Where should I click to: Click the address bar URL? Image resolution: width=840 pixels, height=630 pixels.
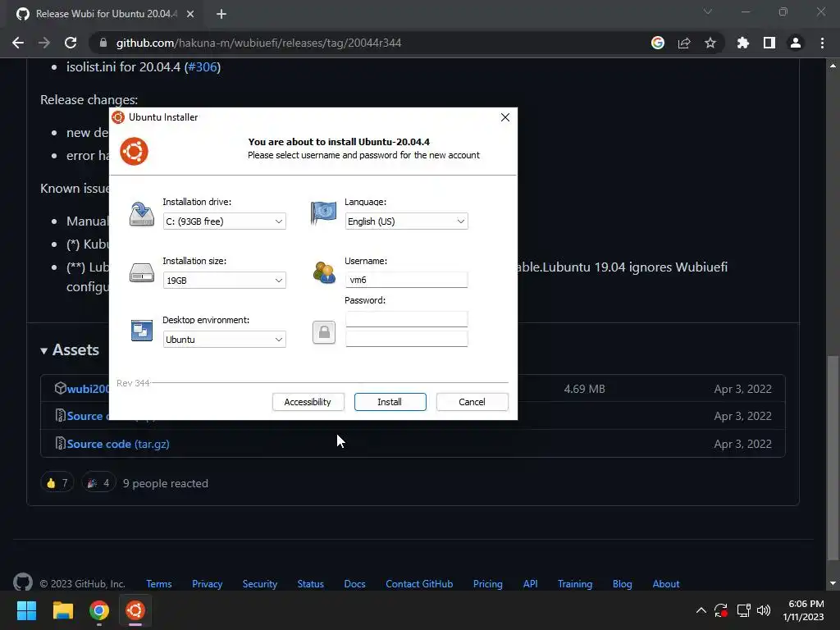pyautogui.click(x=258, y=43)
